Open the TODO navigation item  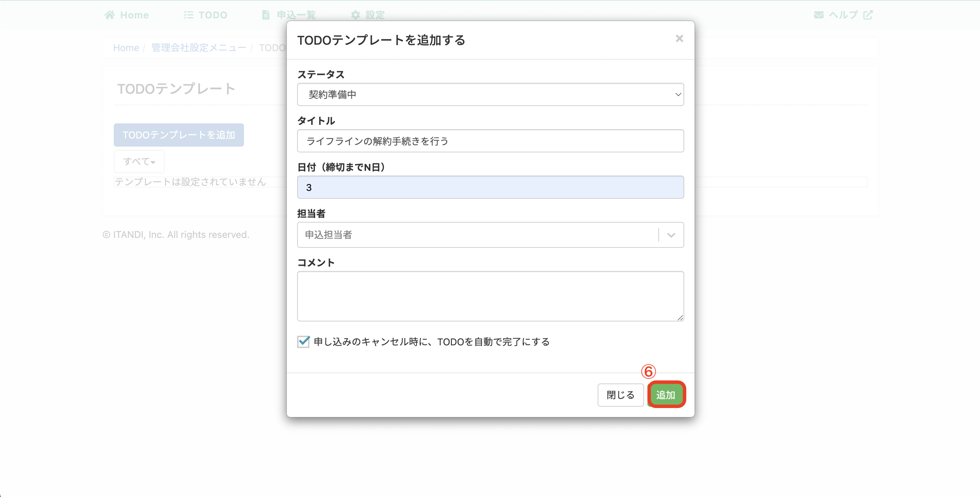point(205,15)
